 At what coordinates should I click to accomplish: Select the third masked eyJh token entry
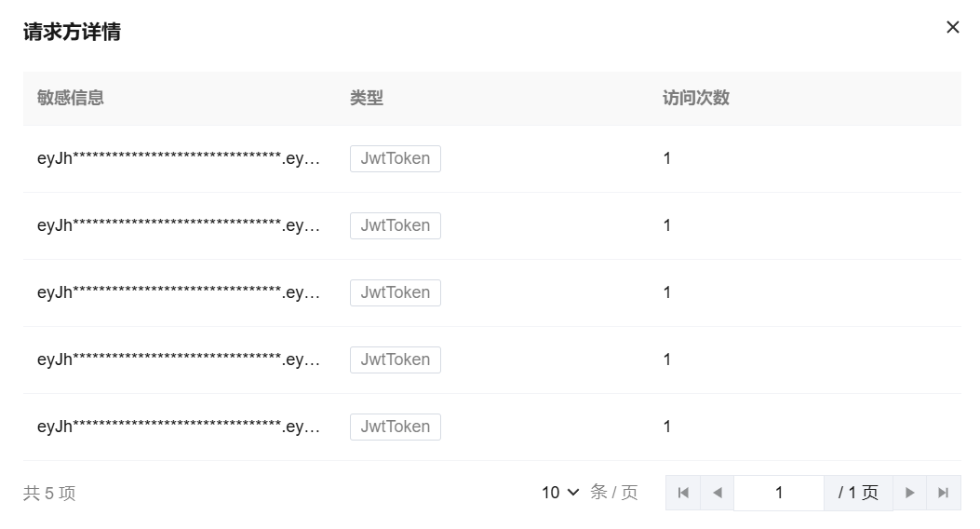[x=178, y=292]
